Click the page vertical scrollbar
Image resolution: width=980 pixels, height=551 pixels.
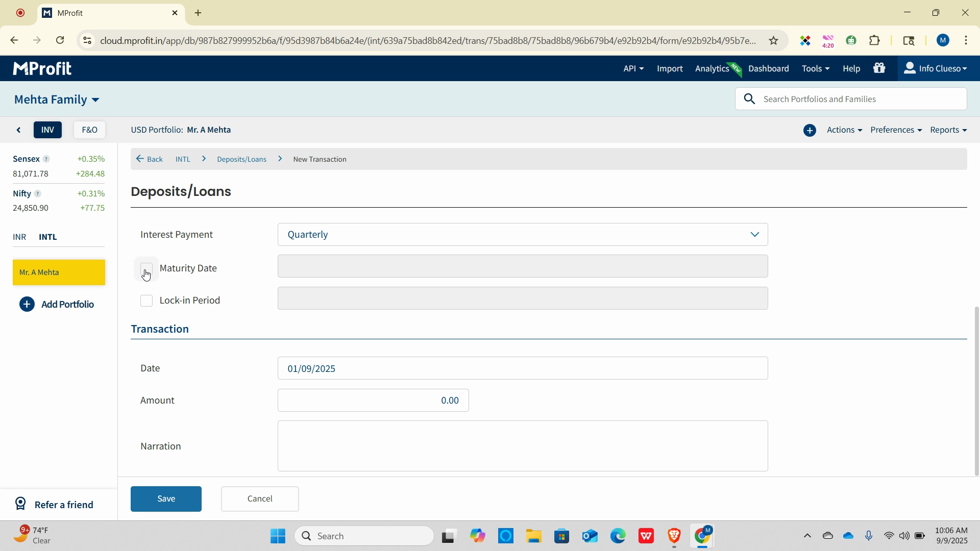click(x=976, y=390)
